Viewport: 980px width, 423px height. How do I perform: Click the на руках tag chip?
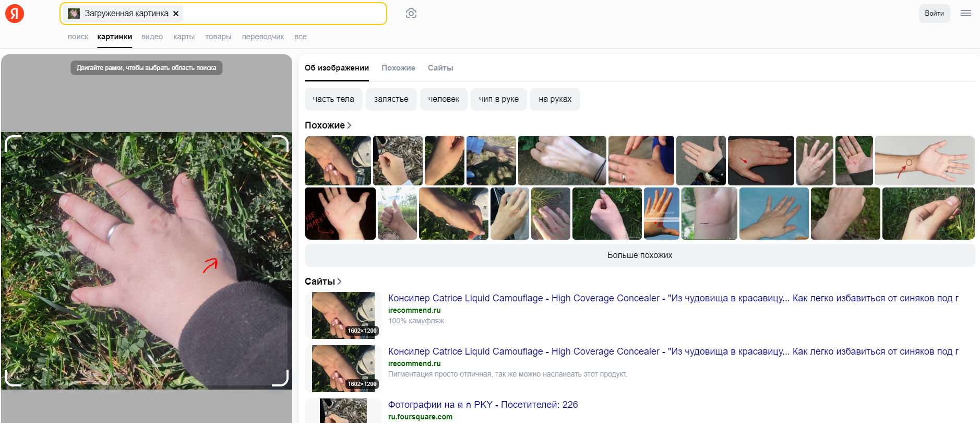click(555, 99)
